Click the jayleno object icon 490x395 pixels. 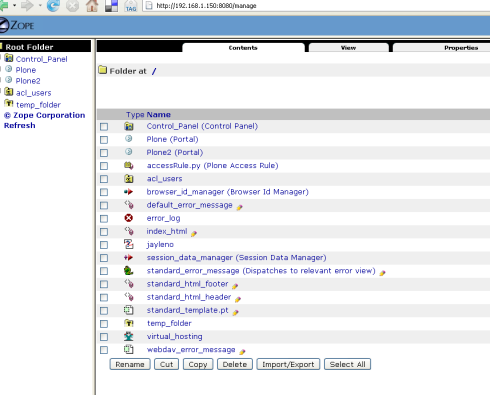coord(129,244)
